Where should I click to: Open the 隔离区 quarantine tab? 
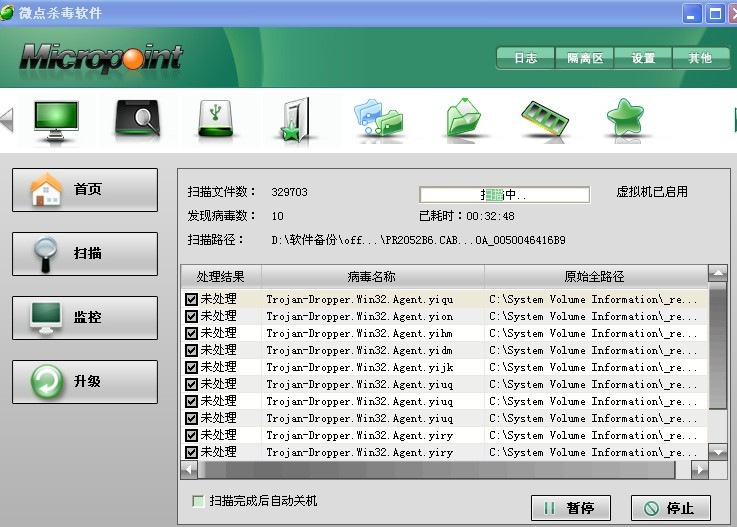[584, 58]
